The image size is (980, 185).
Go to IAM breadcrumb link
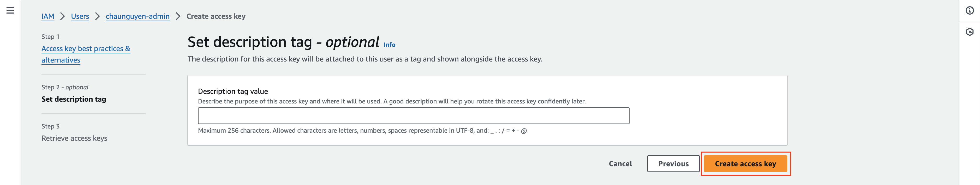pos(47,16)
